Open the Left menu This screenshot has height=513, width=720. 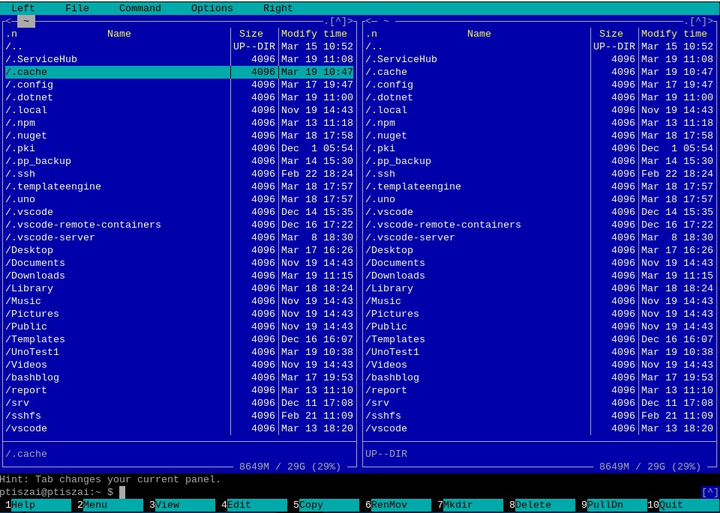(x=23, y=8)
